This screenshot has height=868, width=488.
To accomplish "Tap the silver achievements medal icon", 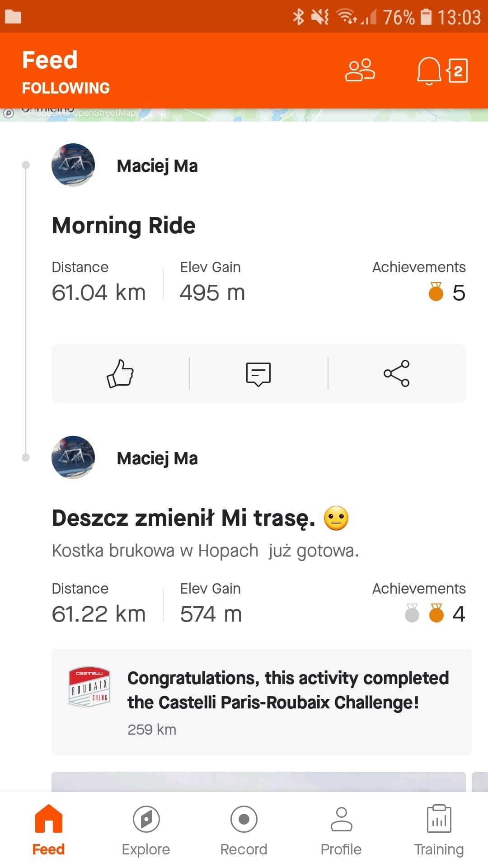I will (x=412, y=613).
